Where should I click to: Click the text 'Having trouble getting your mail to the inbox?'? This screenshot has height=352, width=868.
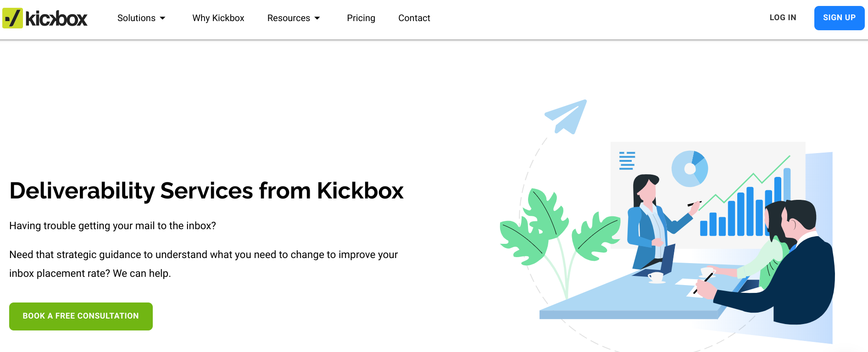pyautogui.click(x=112, y=225)
